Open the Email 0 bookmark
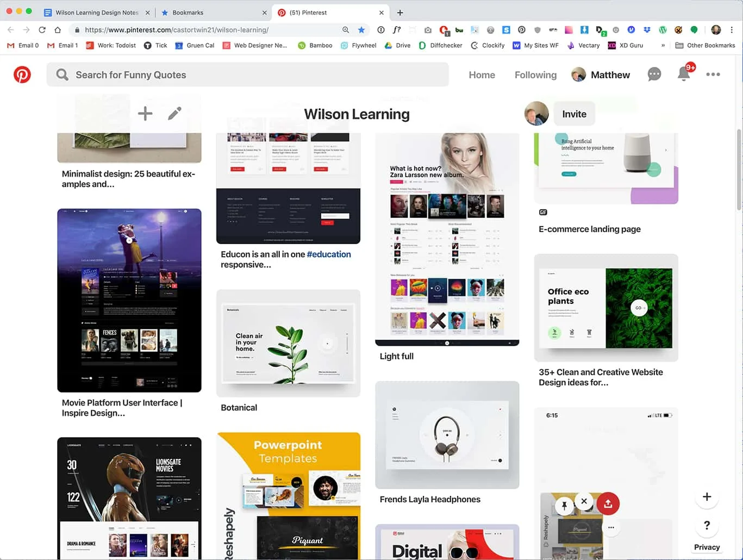This screenshot has height=560, width=743. pos(23,46)
